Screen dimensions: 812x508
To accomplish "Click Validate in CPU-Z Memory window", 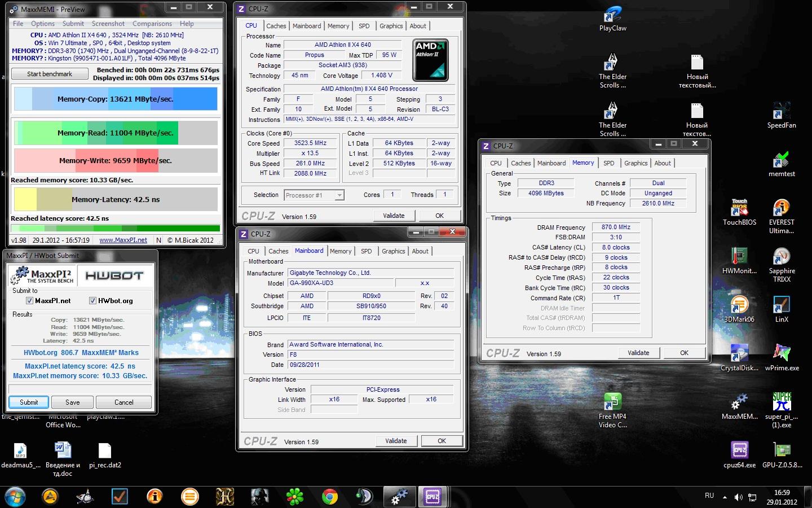I will click(638, 353).
